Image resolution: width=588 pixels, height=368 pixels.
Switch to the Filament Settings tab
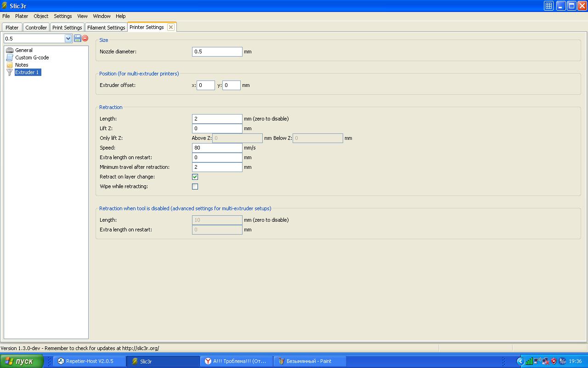pyautogui.click(x=106, y=28)
